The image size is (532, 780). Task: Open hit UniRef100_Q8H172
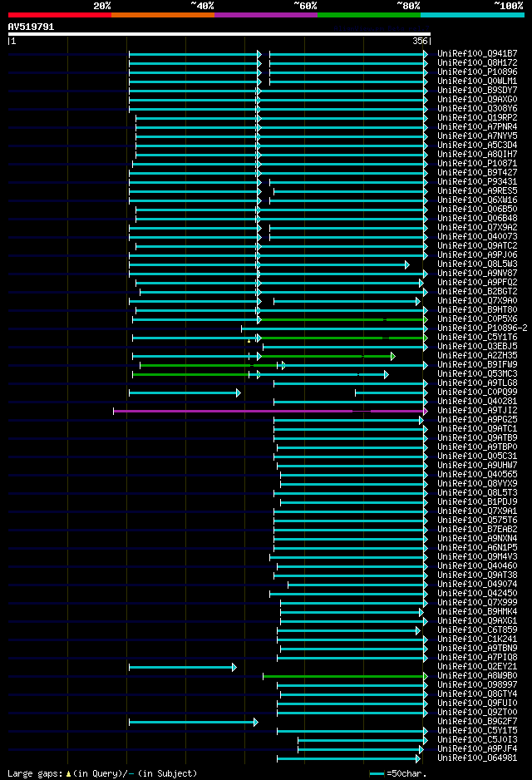coord(477,62)
